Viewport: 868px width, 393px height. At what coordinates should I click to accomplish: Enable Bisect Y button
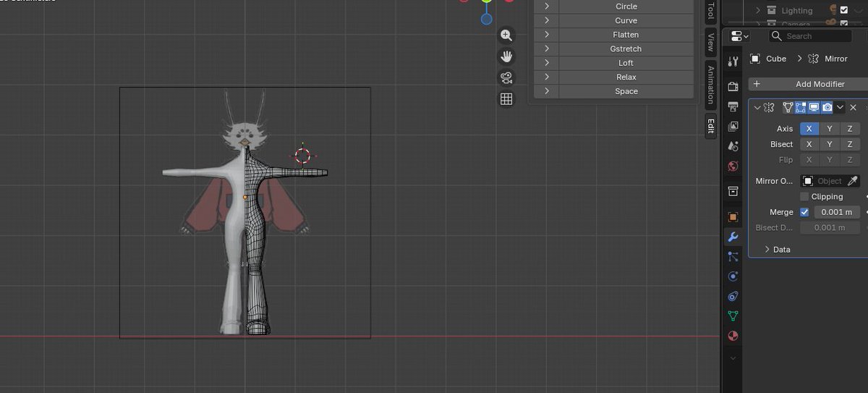tap(830, 144)
